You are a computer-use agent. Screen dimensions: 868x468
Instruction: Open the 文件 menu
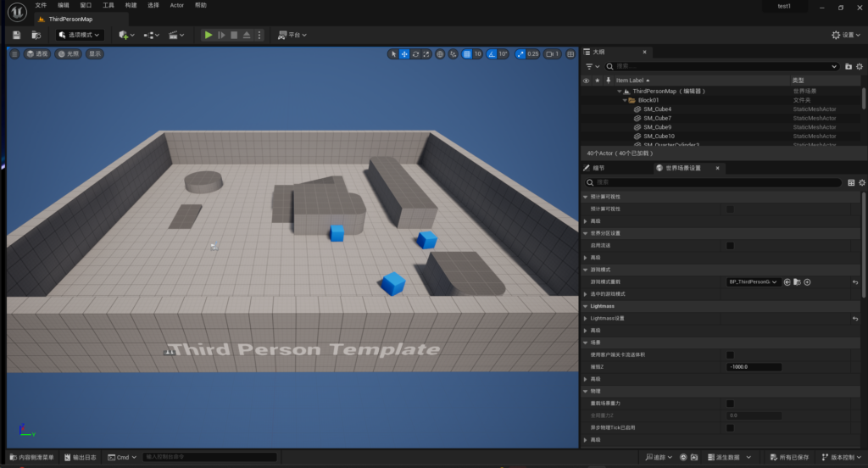pos(40,5)
